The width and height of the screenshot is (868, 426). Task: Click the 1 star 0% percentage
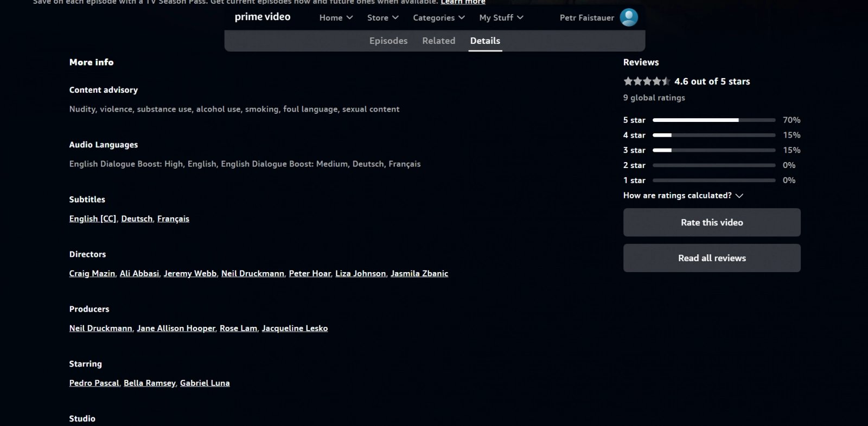click(x=789, y=180)
